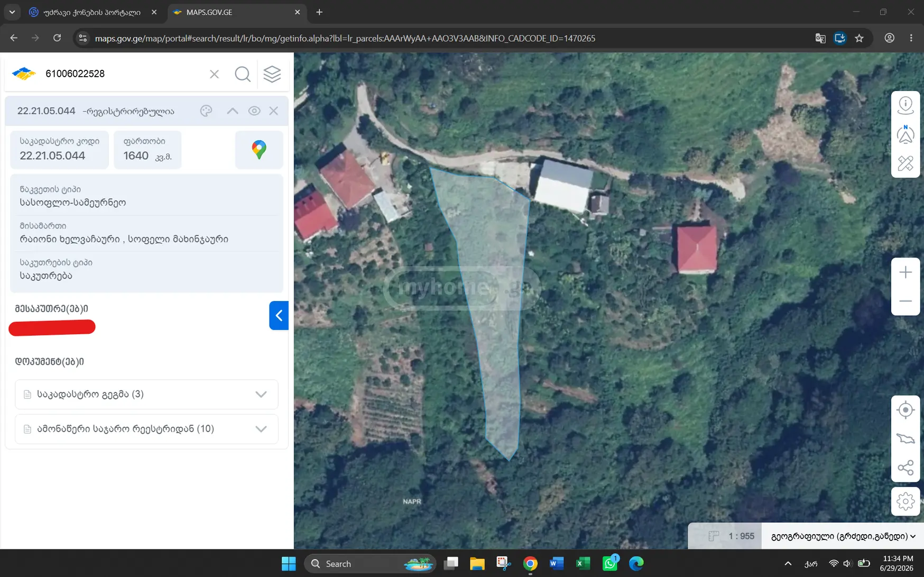Collapse the side panel blue arrow
The image size is (924, 577).
[279, 316]
